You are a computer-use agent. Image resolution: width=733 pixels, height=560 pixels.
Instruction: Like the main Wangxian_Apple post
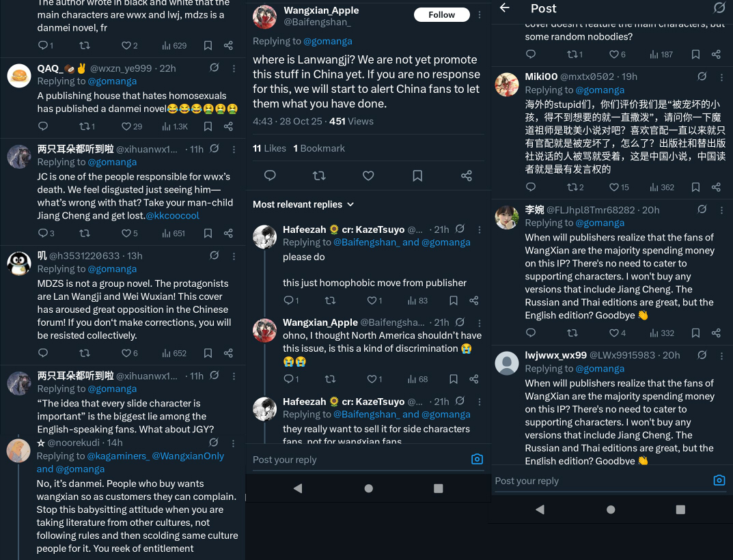(x=368, y=176)
